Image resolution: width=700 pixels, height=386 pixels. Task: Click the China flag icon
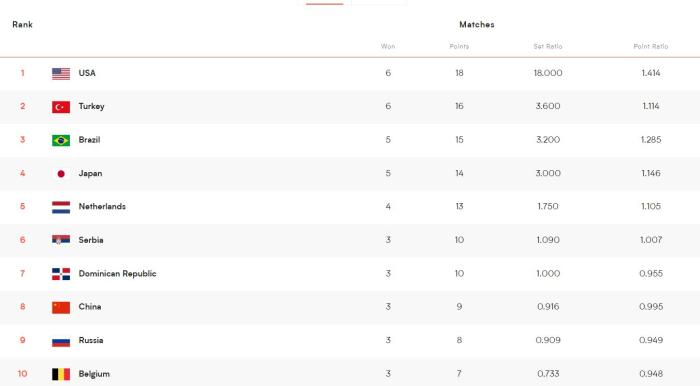(61, 307)
